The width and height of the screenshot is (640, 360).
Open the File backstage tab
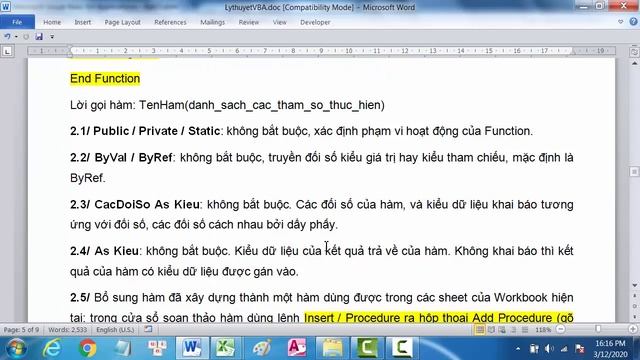tap(17, 22)
